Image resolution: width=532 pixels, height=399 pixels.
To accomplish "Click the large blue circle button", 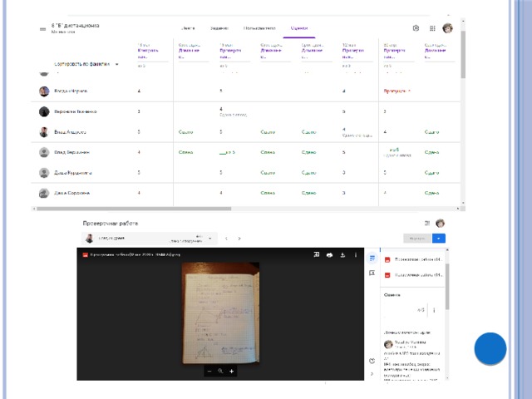I will pyautogui.click(x=490, y=349).
